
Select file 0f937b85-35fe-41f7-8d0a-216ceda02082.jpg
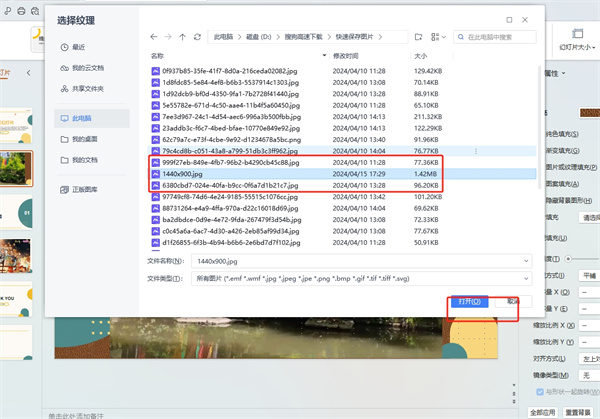click(230, 71)
